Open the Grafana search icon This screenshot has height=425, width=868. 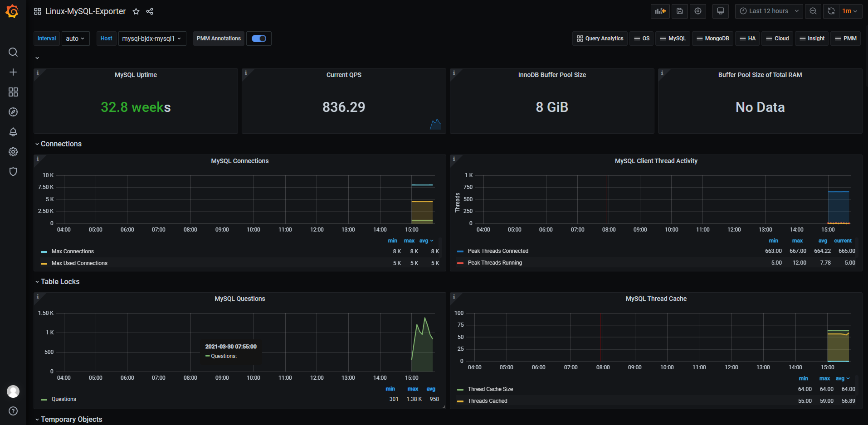pos(13,52)
